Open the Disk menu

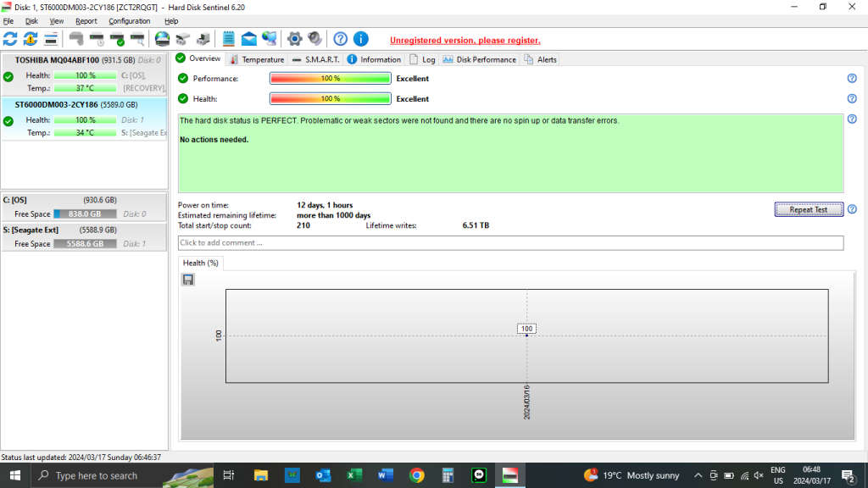point(31,21)
